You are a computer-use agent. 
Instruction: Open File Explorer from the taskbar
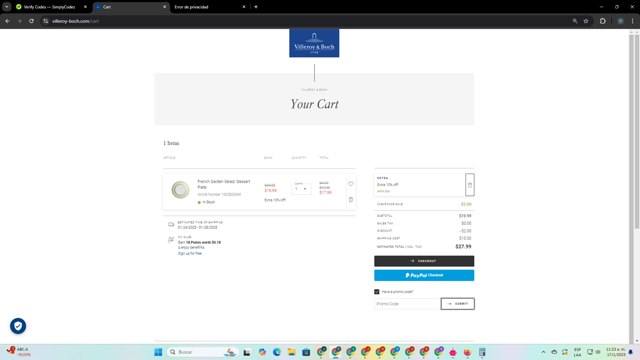(x=291, y=352)
